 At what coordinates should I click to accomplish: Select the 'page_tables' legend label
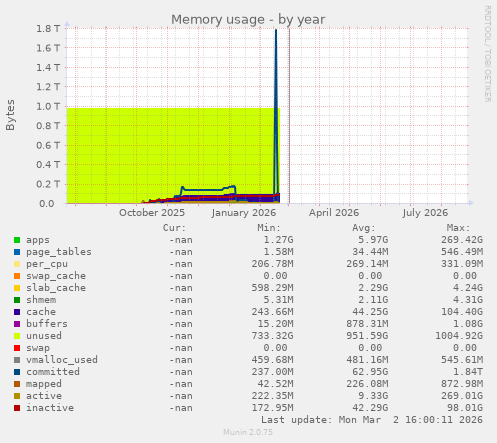coord(59,252)
